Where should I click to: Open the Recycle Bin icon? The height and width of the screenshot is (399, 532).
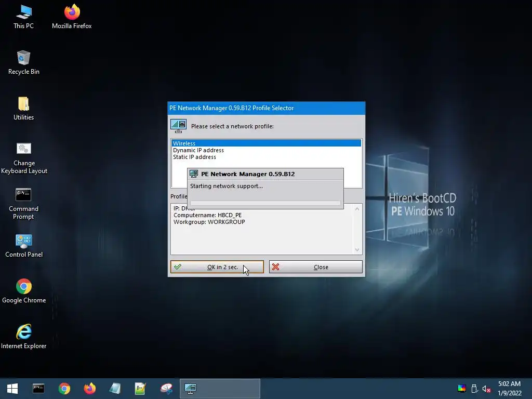[23, 63]
